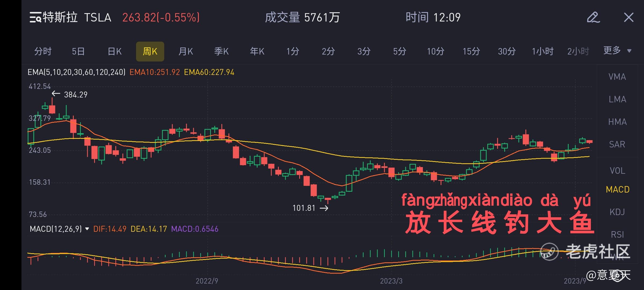Tap the 2023/3 date axis label

[x=391, y=281]
